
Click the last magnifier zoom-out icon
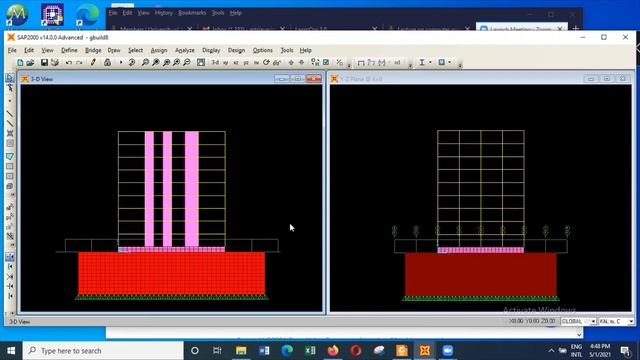pos(187,62)
